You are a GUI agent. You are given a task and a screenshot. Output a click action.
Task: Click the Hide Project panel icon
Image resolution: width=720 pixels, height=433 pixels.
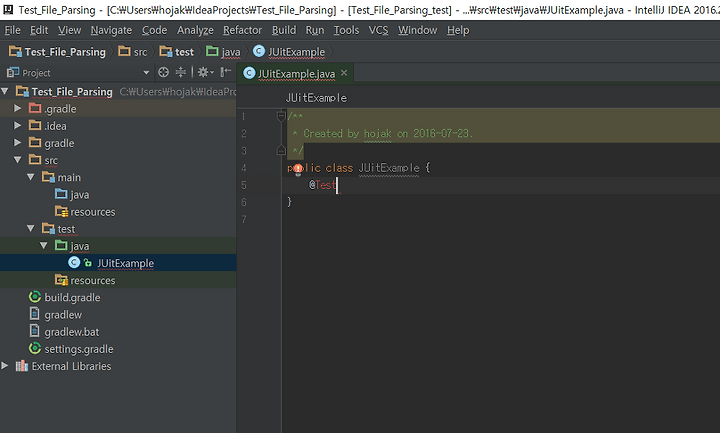tap(225, 72)
